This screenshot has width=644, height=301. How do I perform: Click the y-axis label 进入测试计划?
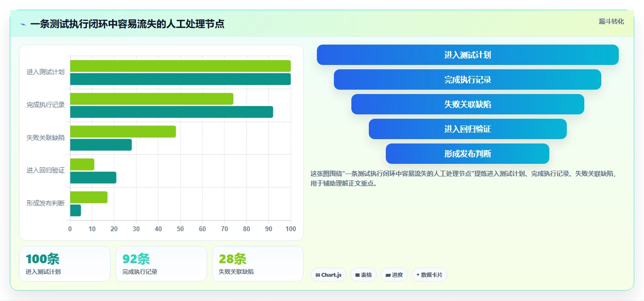(46, 72)
